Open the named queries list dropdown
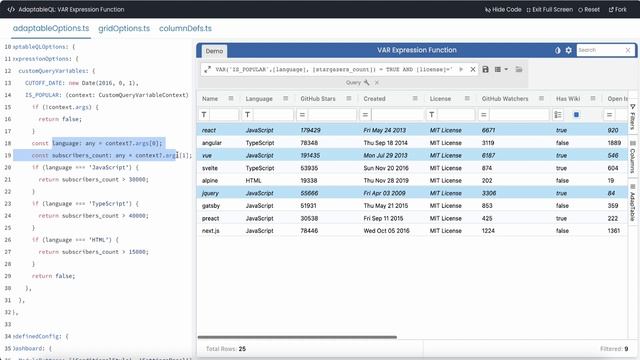640x360 pixels. pyautogui.click(x=501, y=69)
